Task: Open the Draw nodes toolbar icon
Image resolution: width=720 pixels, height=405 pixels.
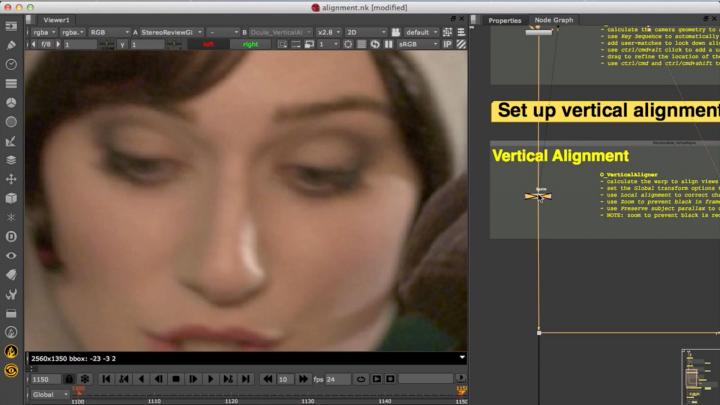Action: tap(11, 44)
